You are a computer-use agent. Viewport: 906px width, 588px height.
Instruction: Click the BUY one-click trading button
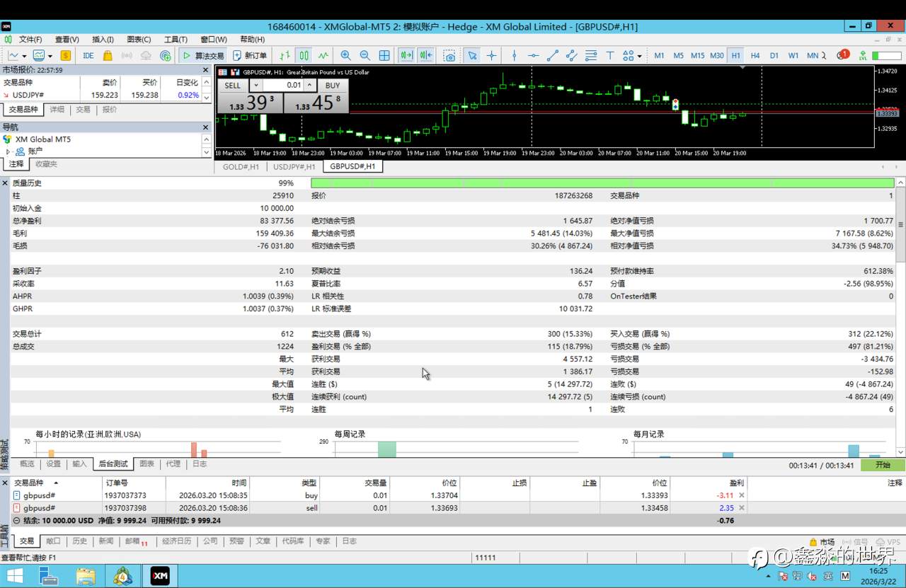click(332, 85)
